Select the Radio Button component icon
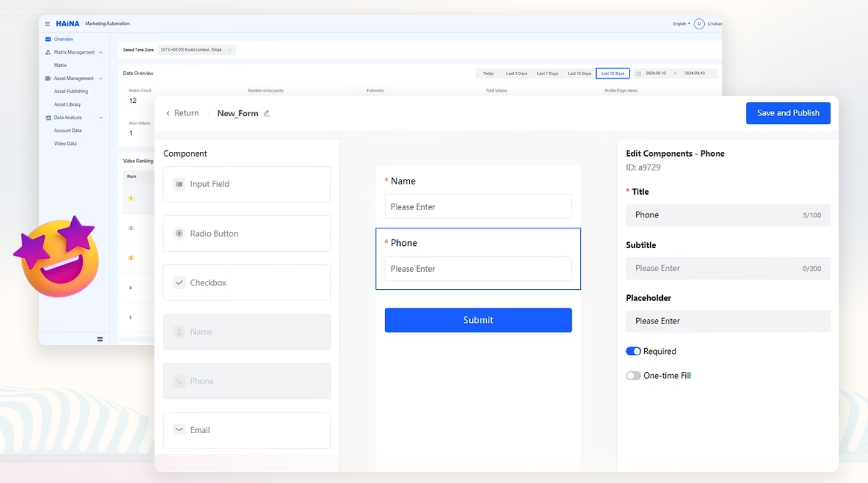 point(179,234)
